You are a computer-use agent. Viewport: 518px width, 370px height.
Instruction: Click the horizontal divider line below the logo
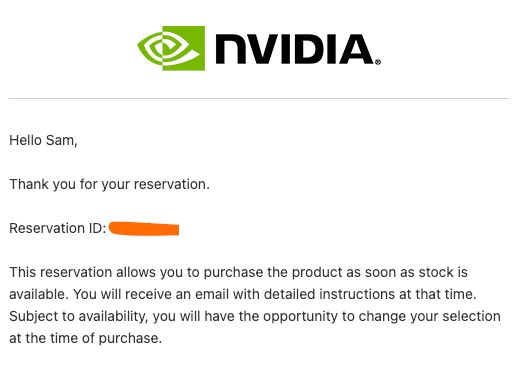(x=259, y=98)
